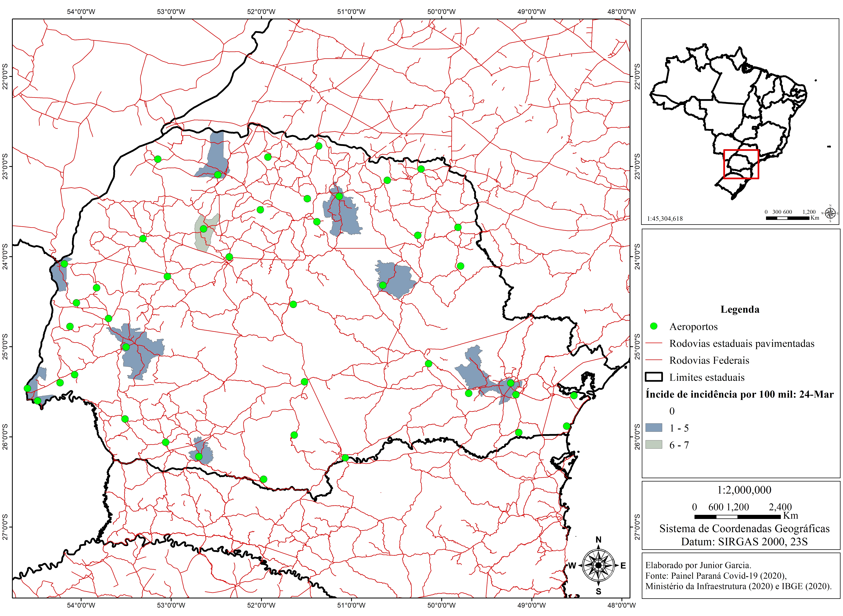This screenshot has width=843, height=616.
Task: Click the red rectangle on the Brazil inset map
Action: pyautogui.click(x=741, y=164)
